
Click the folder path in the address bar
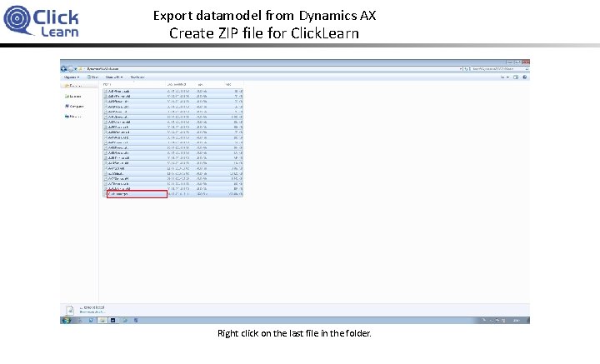[102, 69]
